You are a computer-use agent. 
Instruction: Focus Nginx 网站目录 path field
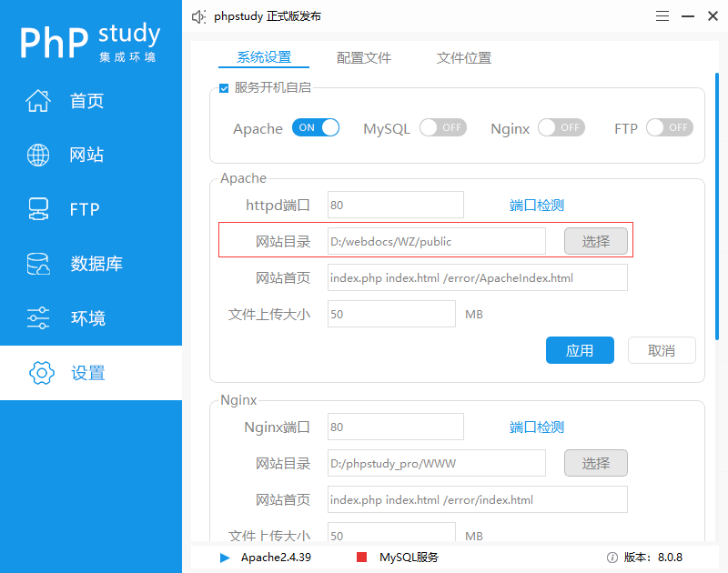coord(437,463)
